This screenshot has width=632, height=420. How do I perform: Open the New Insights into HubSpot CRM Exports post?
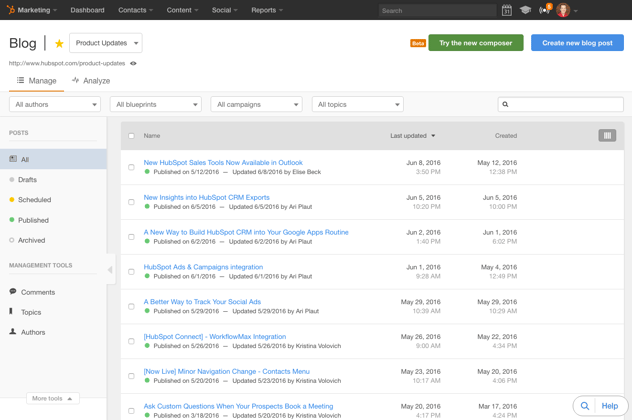point(206,197)
